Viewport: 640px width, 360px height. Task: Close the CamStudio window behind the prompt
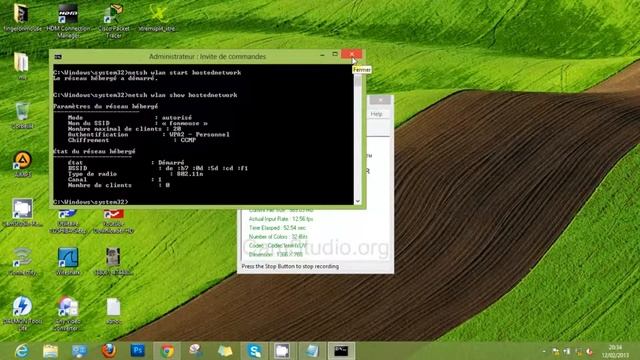point(380,100)
